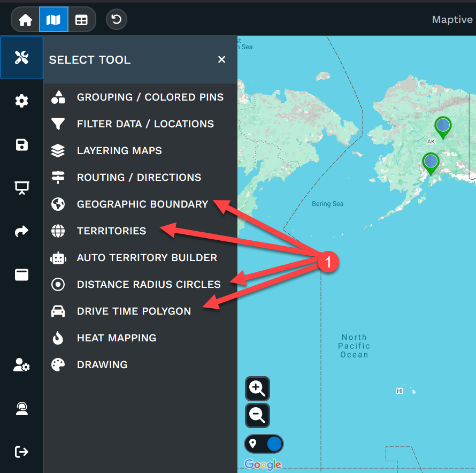This screenshot has height=473, width=476.
Task: Switch to the map view icon
Action: click(x=53, y=20)
